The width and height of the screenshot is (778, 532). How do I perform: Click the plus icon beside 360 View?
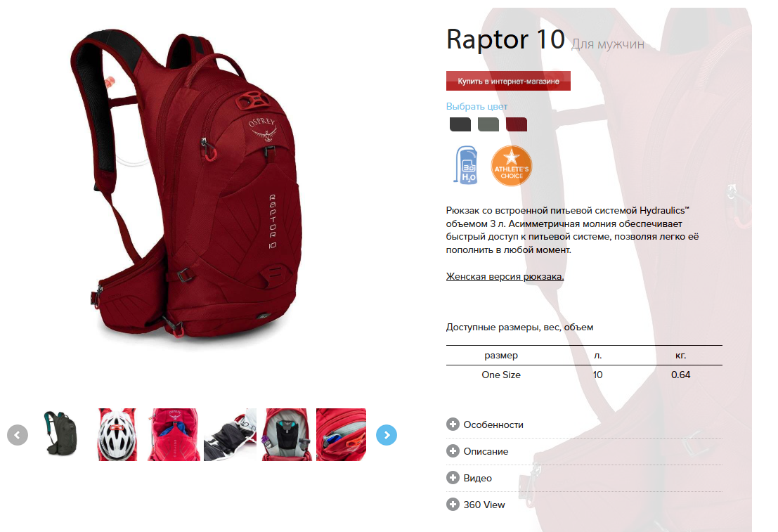[453, 505]
